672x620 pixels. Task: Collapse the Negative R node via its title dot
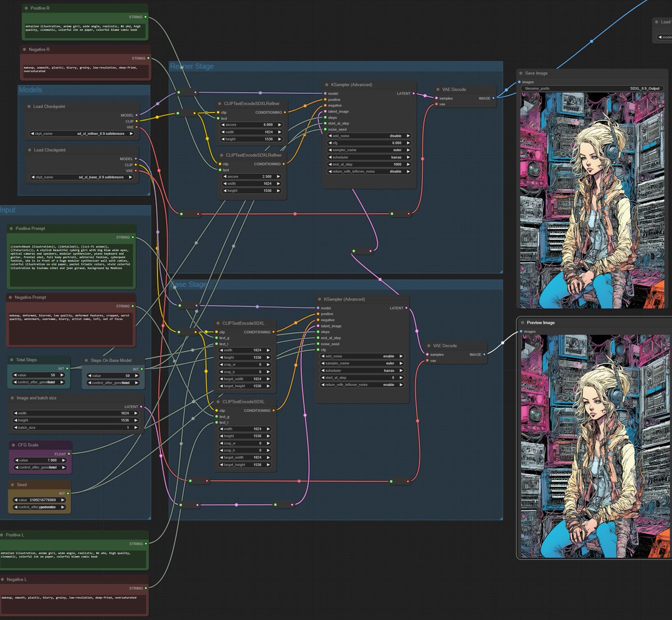(25, 49)
